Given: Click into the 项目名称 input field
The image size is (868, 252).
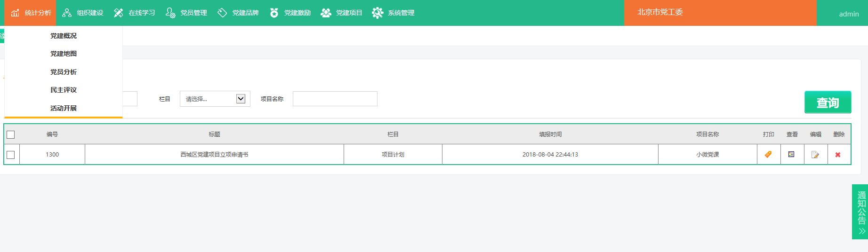Looking at the screenshot, I should 335,99.
